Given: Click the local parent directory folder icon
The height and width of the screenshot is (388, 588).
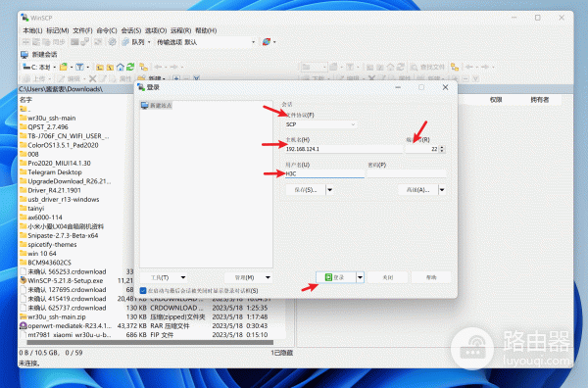Looking at the screenshot, I should pos(100,68).
